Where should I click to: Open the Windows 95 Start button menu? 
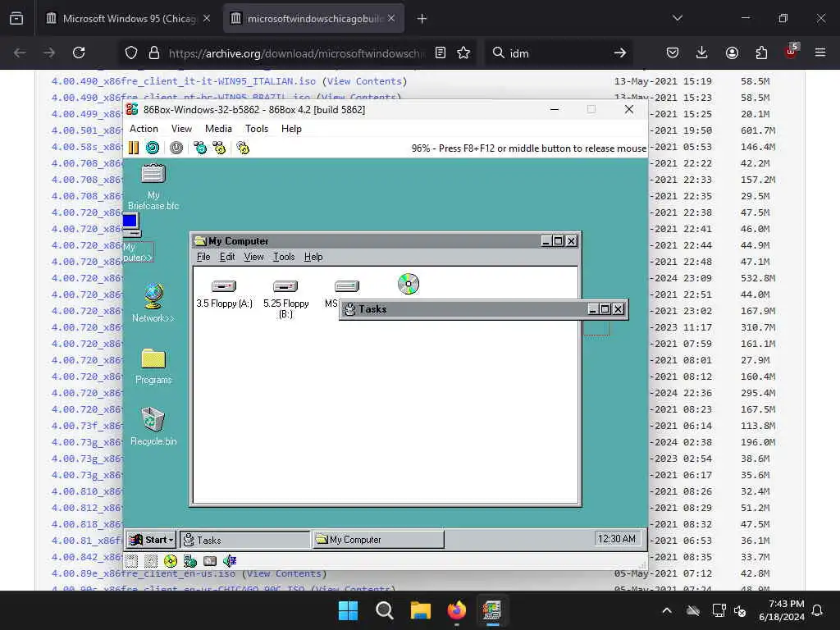click(152, 540)
